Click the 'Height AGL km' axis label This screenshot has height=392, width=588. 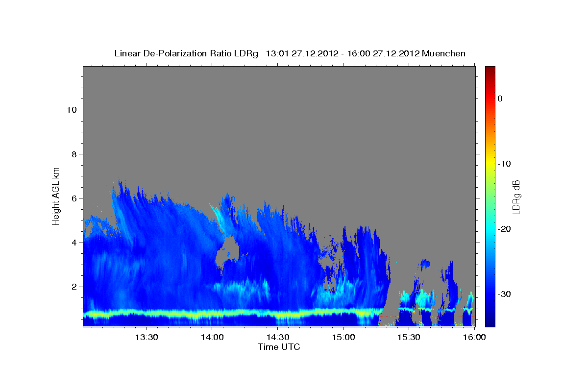pyautogui.click(x=56, y=196)
